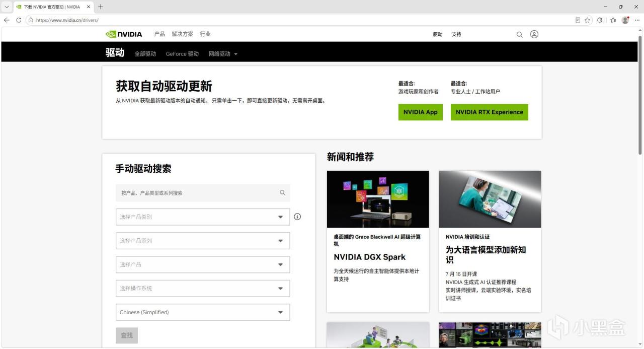Open the favorites list icon
This screenshot has height=349, width=644.
[613, 20]
